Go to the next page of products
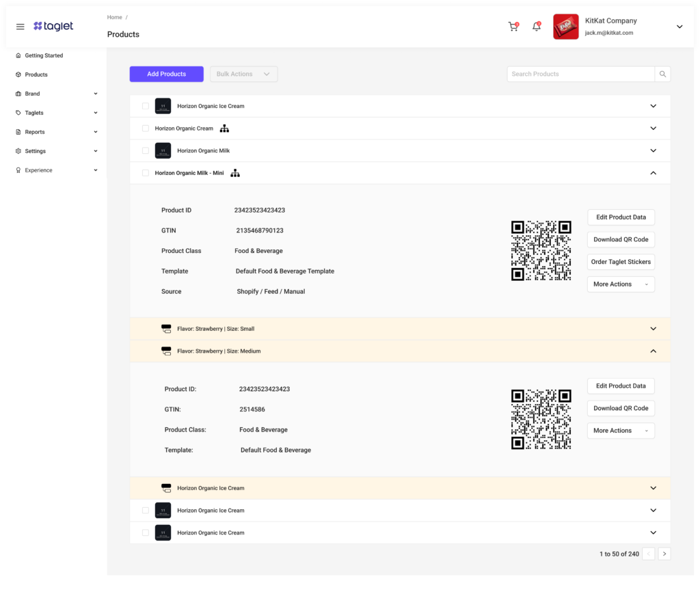 pyautogui.click(x=664, y=554)
